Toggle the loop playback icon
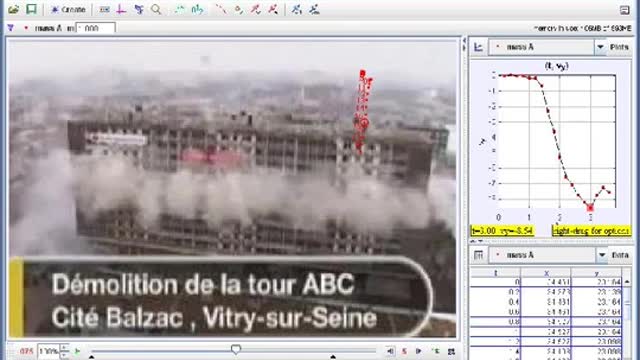The width and height of the screenshot is (640, 360). pos(451,351)
